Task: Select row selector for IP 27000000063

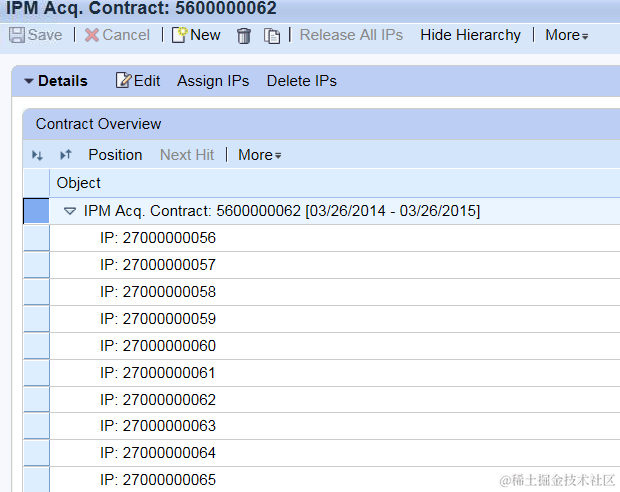Action: click(36, 426)
